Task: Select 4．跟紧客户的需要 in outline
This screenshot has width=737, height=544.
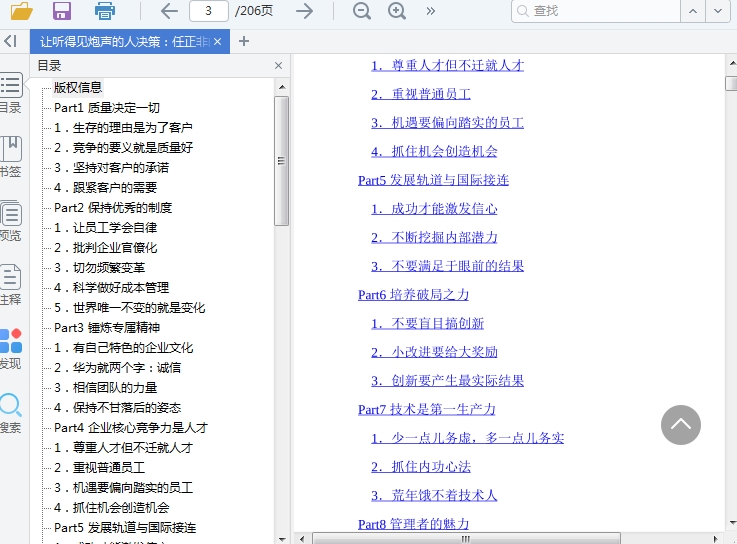Action: click(105, 188)
